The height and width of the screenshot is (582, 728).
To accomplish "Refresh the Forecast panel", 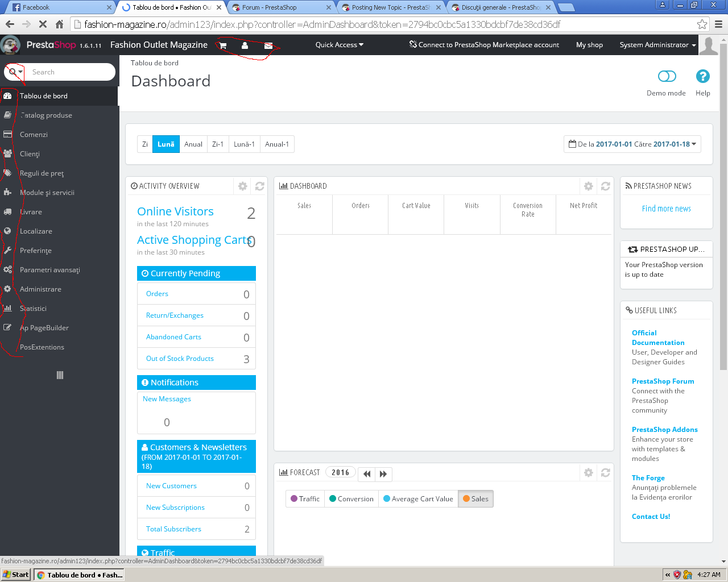I will (x=606, y=472).
